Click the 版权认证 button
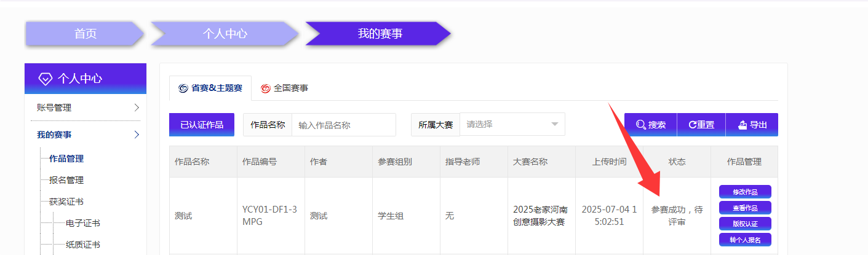 pyautogui.click(x=745, y=224)
